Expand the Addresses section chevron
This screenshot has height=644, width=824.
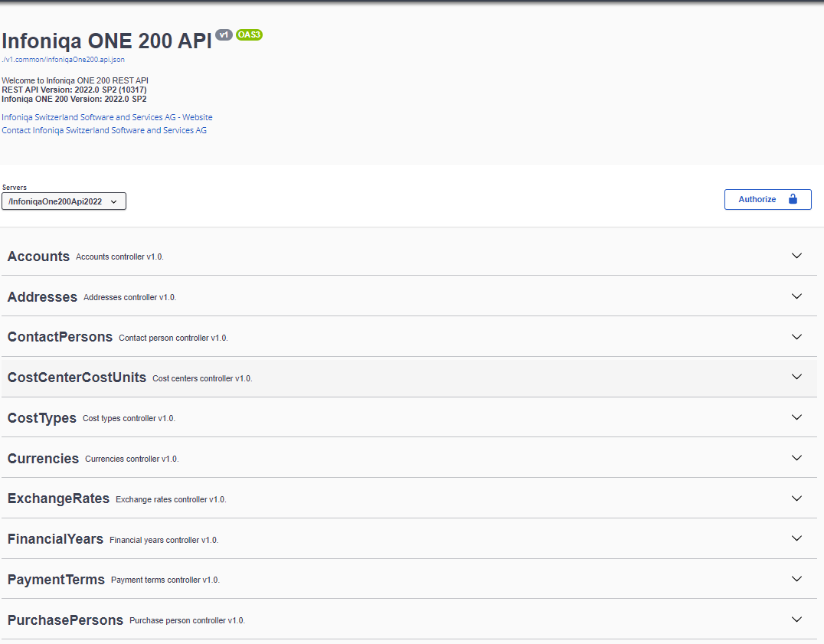pos(796,296)
